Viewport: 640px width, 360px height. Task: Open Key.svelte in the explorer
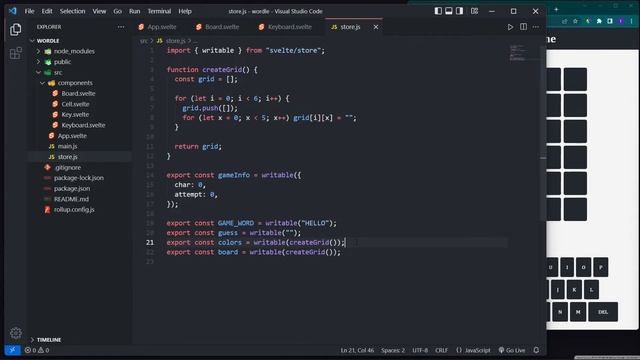coord(75,115)
